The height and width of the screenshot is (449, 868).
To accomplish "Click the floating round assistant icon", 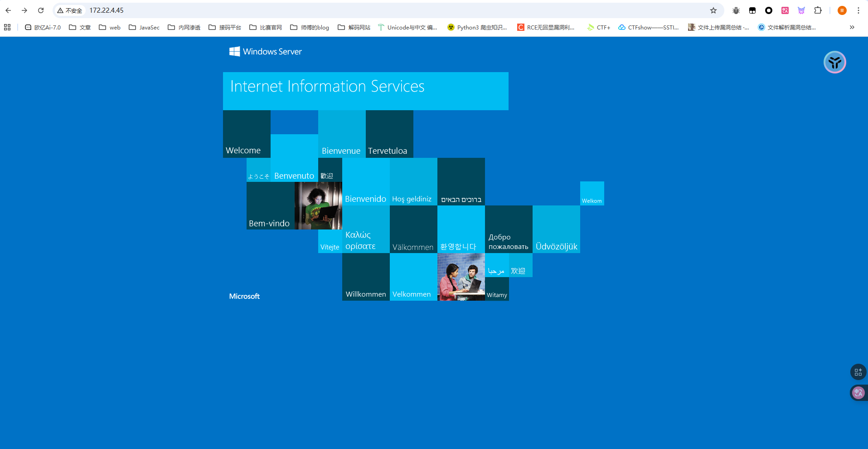I will click(x=834, y=62).
